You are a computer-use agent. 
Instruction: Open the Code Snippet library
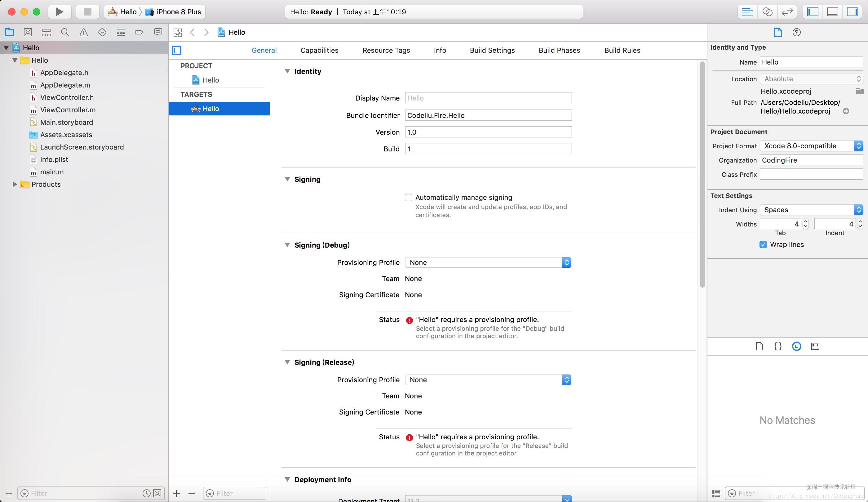pyautogui.click(x=778, y=346)
